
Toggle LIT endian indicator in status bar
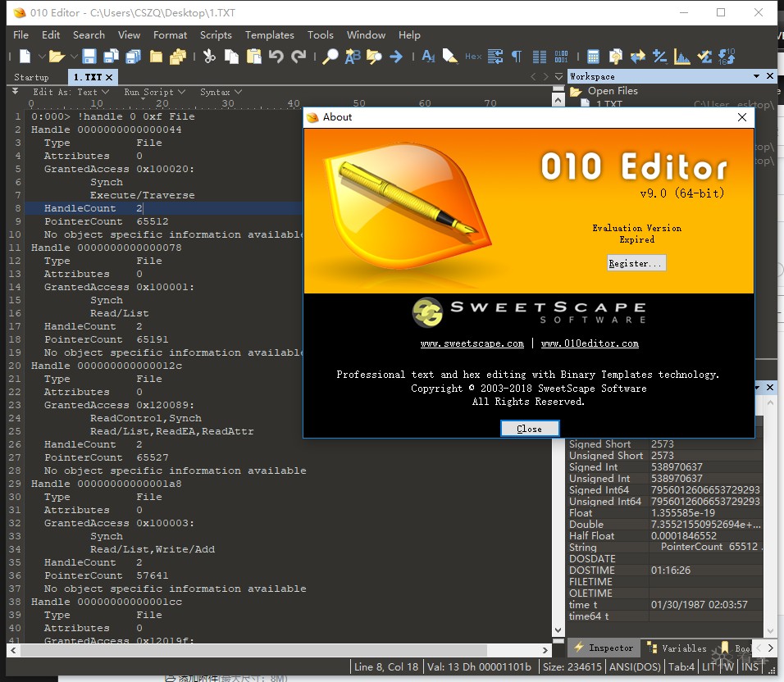(x=709, y=667)
